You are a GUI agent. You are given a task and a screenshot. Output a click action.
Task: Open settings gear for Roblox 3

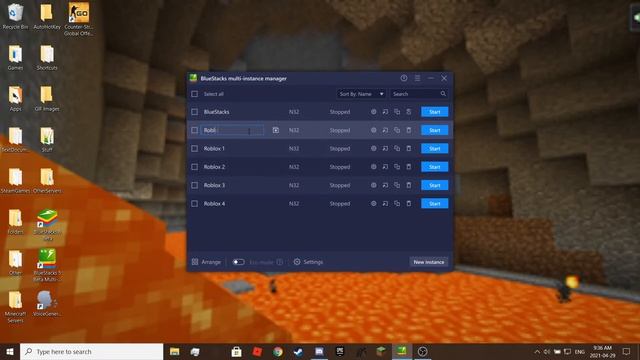click(x=373, y=185)
